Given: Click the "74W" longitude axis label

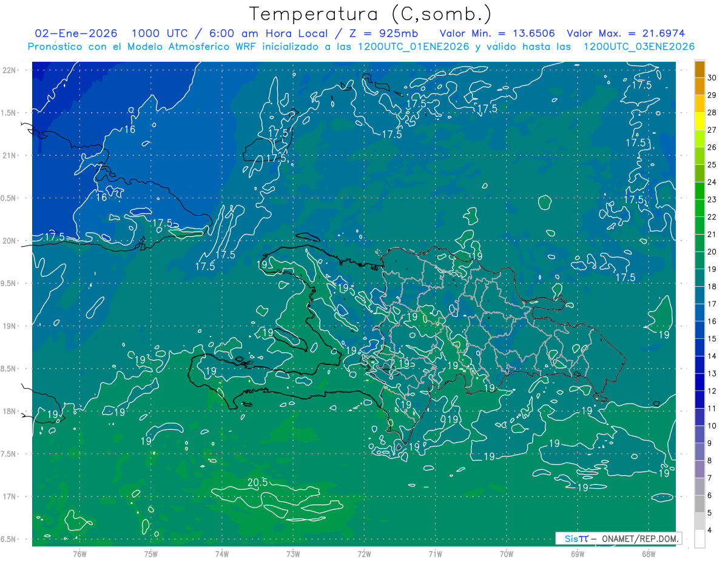Looking at the screenshot, I should pyautogui.click(x=222, y=553).
